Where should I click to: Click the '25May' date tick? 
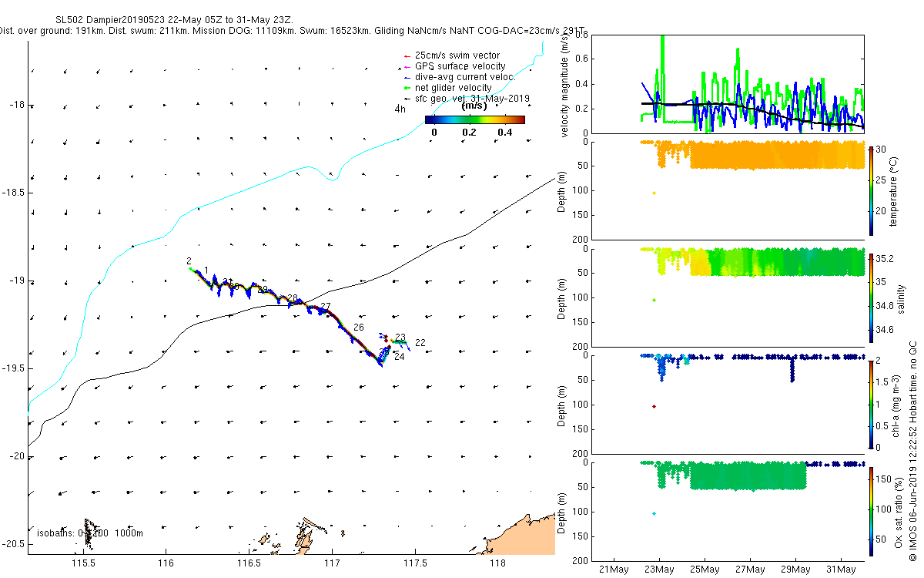[x=705, y=570]
